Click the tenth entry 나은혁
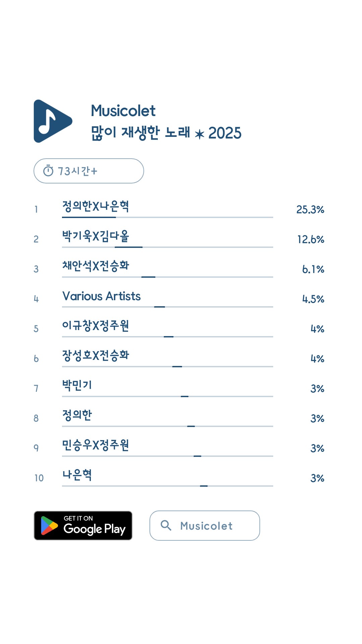This screenshot has height=644, width=362. pyautogui.click(x=77, y=475)
